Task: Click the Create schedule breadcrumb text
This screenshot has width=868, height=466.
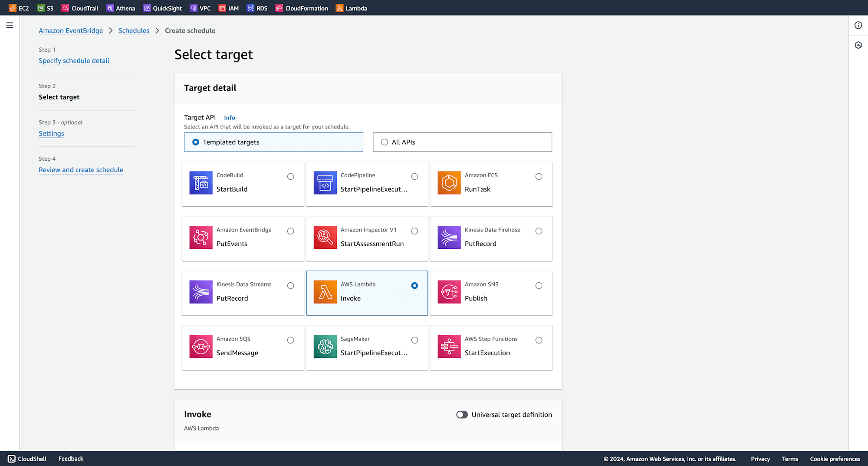Action: coord(190,30)
